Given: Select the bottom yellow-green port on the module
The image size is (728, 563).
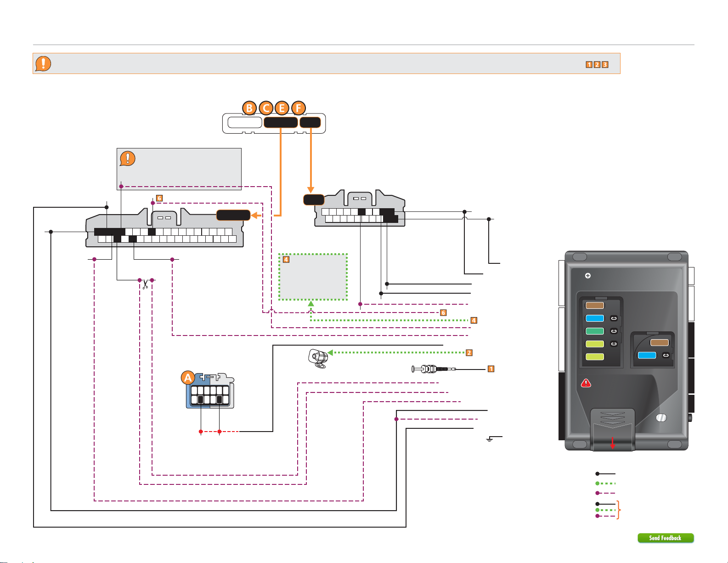Looking at the screenshot, I should pos(595,357).
